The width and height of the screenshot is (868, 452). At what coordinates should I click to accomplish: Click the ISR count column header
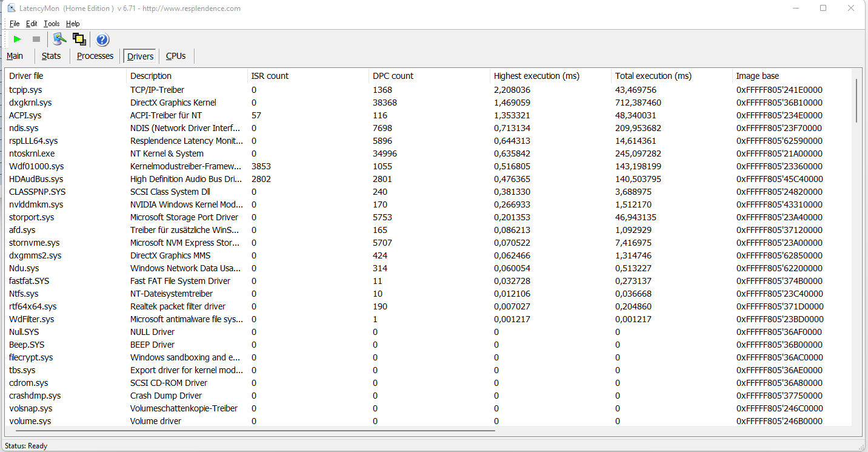point(270,76)
